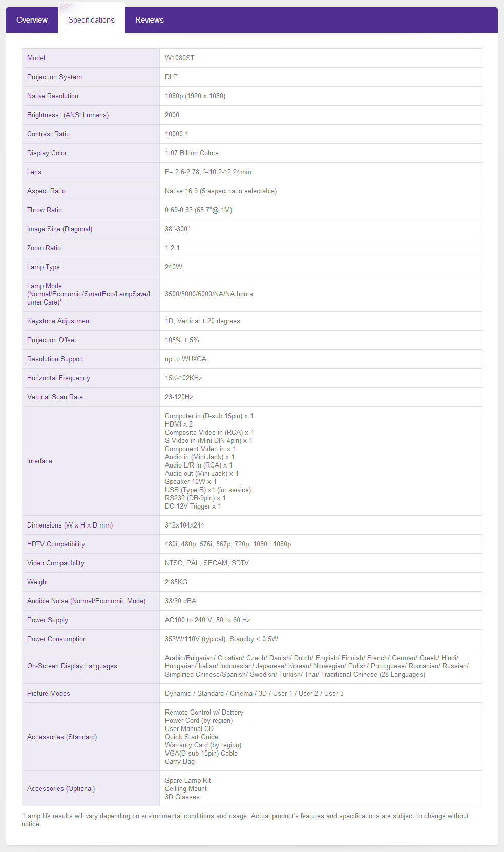
Task: Select the AC100 to 240 V value
Action: click(207, 620)
